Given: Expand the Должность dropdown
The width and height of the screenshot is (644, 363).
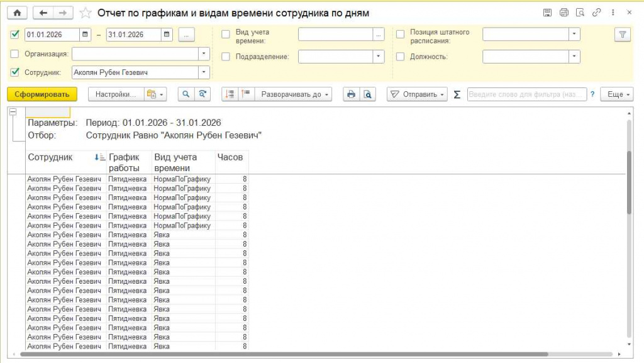Looking at the screenshot, I should [574, 57].
